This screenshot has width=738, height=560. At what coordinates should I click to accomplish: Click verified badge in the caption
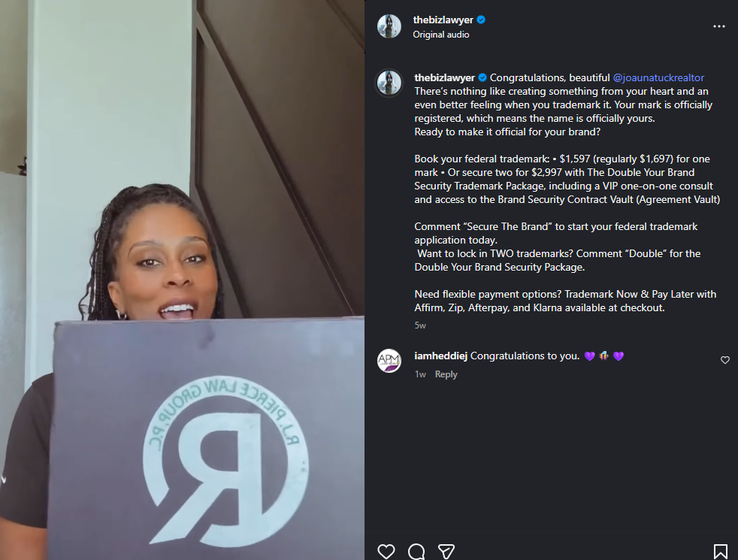[x=482, y=77]
